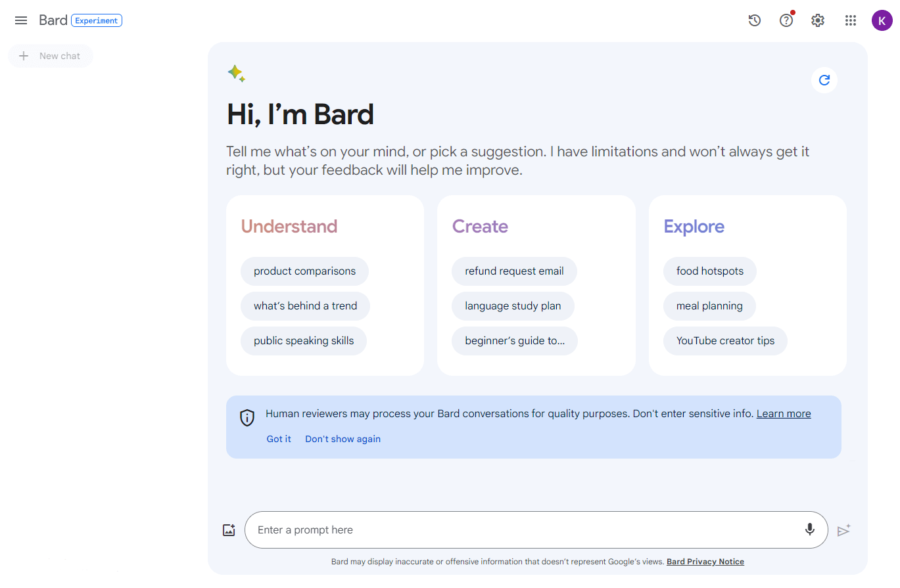Click Got it on the notice
Image resolution: width=900 pixels, height=588 pixels.
[279, 439]
